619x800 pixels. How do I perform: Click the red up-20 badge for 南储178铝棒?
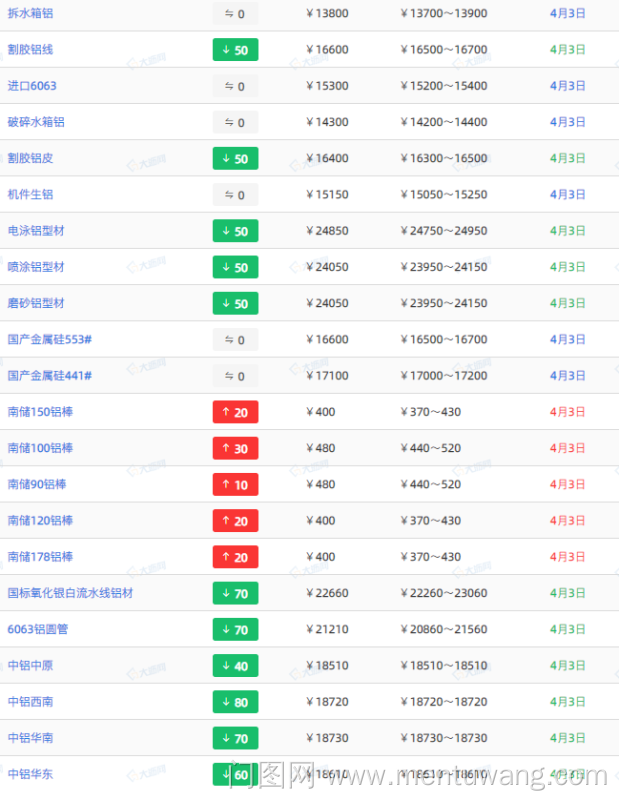click(x=235, y=557)
